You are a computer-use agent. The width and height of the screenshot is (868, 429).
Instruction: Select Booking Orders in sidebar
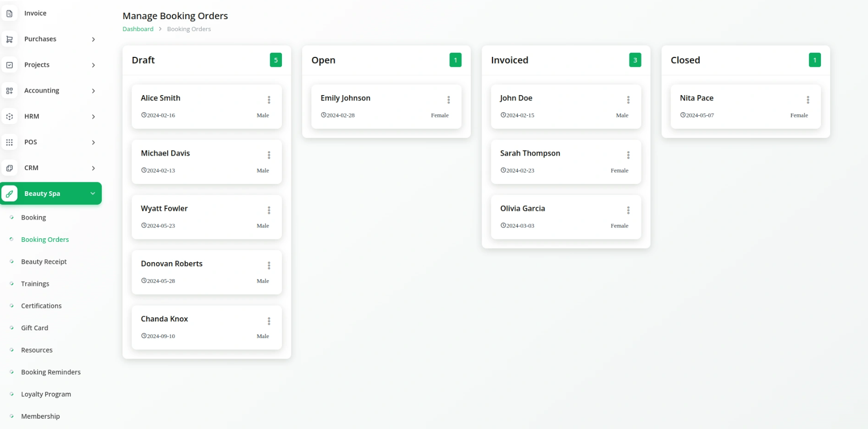tap(45, 240)
